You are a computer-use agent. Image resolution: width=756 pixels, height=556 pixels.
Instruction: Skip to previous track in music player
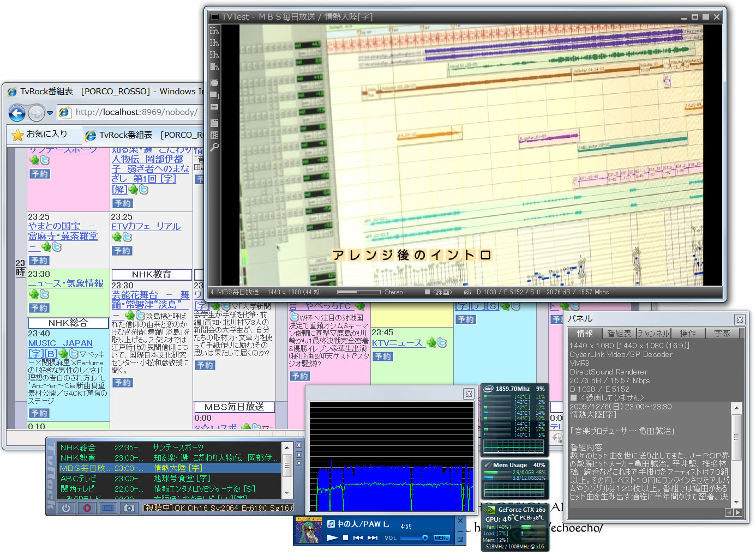pyautogui.click(x=358, y=538)
